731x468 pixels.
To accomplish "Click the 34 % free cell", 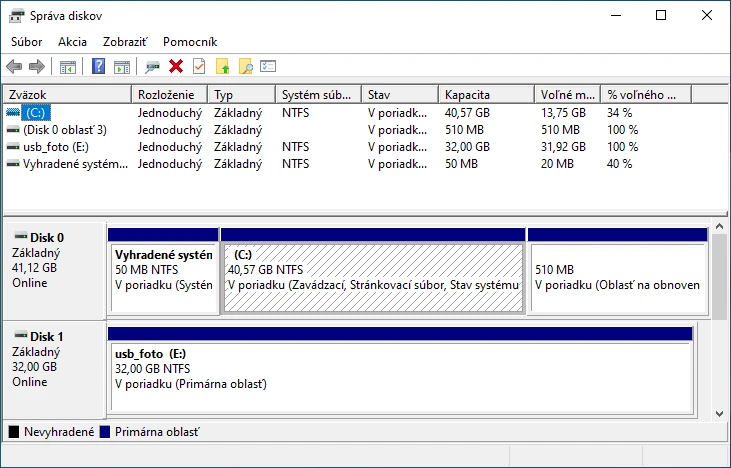I will click(620, 113).
